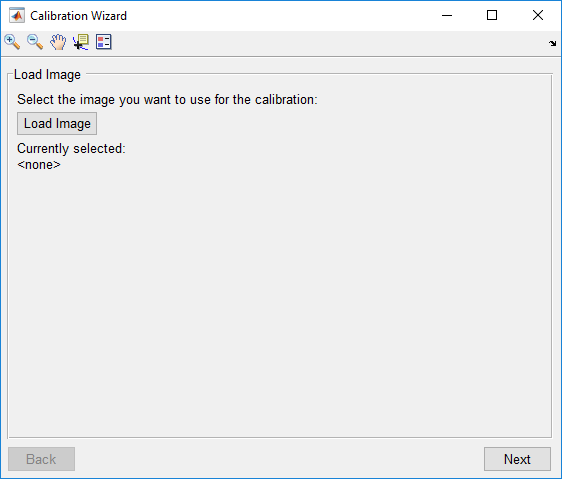Screen dimensions: 562x479
Task: Open the MATLAB logo window menu
Action: coord(17,15)
